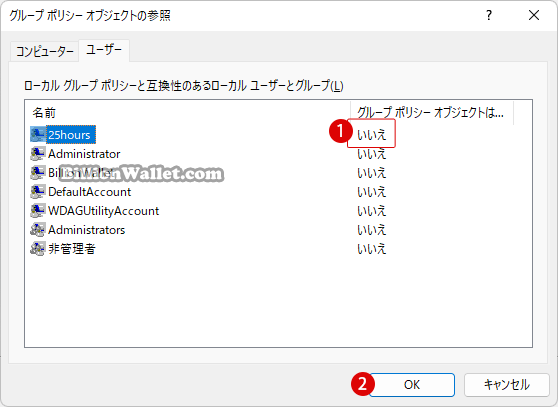Click the 25hours user account icon

38,134
